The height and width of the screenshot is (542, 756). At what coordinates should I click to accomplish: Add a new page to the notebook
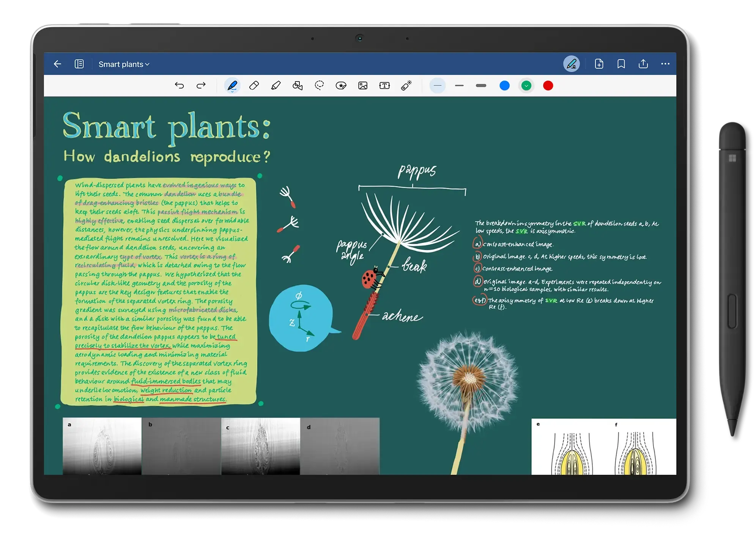pos(600,64)
